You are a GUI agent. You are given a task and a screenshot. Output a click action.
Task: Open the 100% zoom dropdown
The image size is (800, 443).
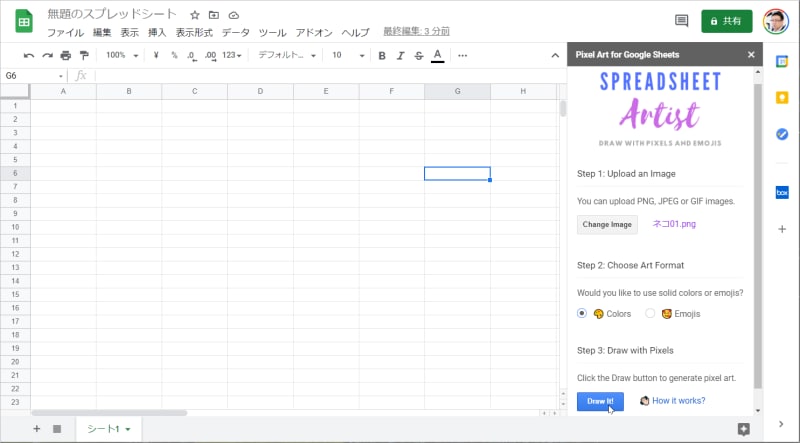click(x=122, y=55)
